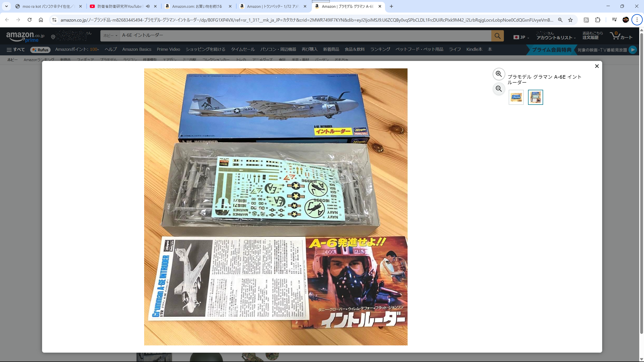The height and width of the screenshot is (362, 644).
Task: Expand the JP language selector
Action: [521, 37]
